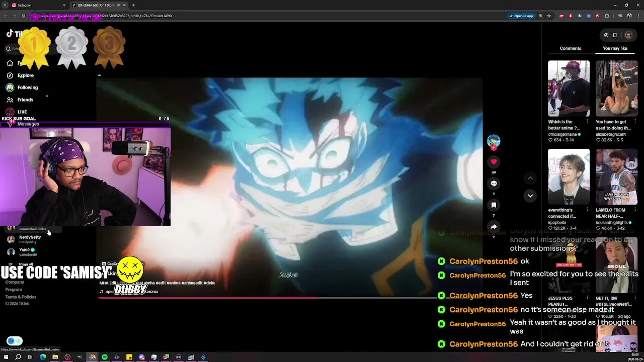This screenshot has height=362, width=644.
Task: Like the video with the heart icon
Action: point(494,161)
